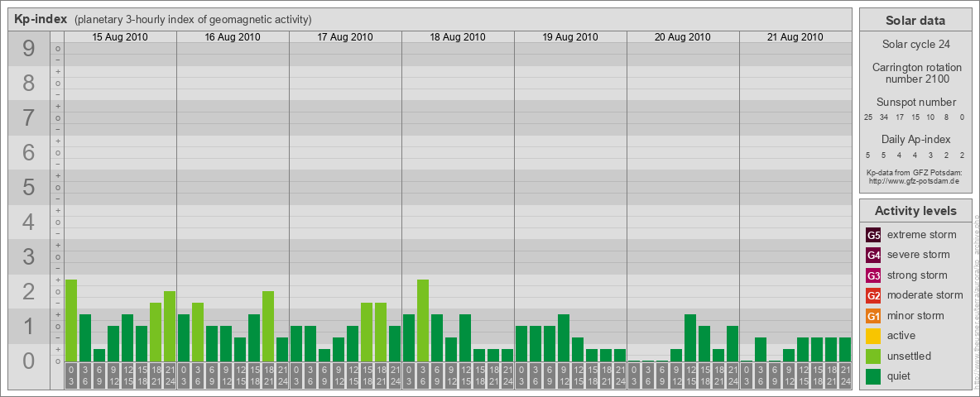Click the 18 Aug 3-6 hour unsettled bar
980x397 pixels.
[422, 321]
